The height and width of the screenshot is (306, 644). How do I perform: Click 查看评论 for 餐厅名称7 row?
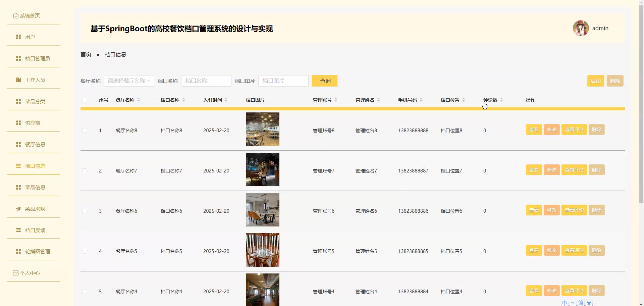coord(574,170)
